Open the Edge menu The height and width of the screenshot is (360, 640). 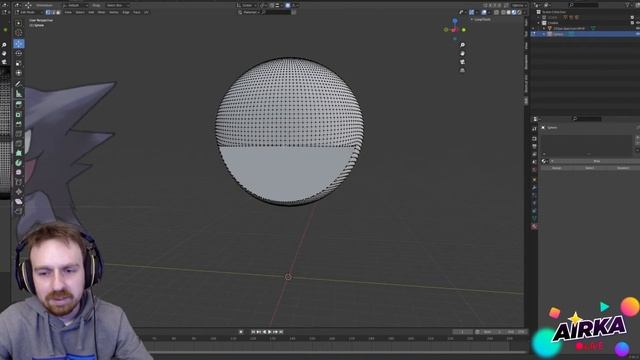pyautogui.click(x=126, y=12)
